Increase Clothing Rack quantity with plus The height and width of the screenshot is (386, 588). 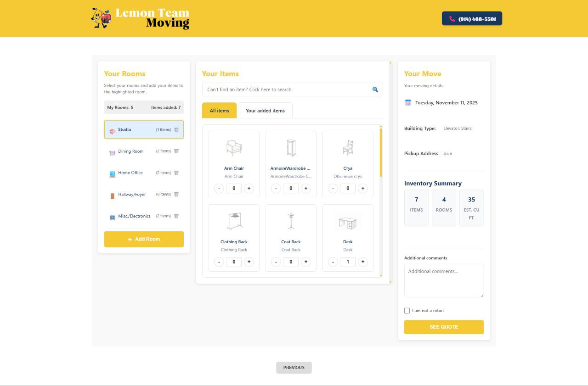[x=249, y=262]
